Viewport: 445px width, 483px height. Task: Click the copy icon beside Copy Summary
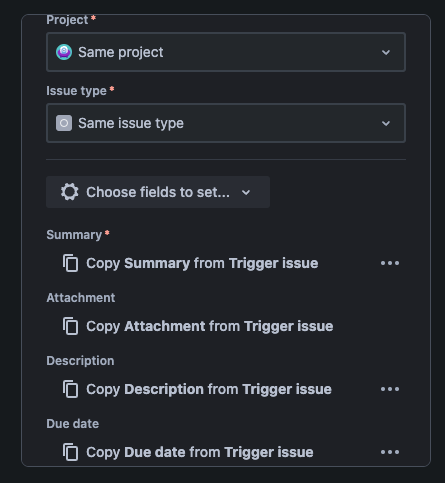pos(71,263)
